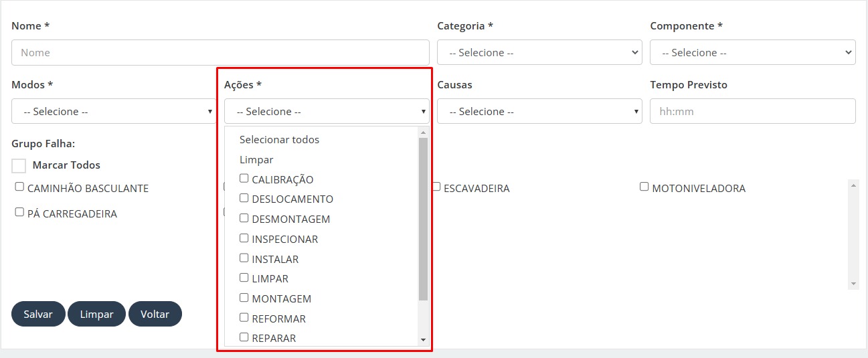Open the Causas dropdown
868x358 pixels.
pyautogui.click(x=539, y=111)
